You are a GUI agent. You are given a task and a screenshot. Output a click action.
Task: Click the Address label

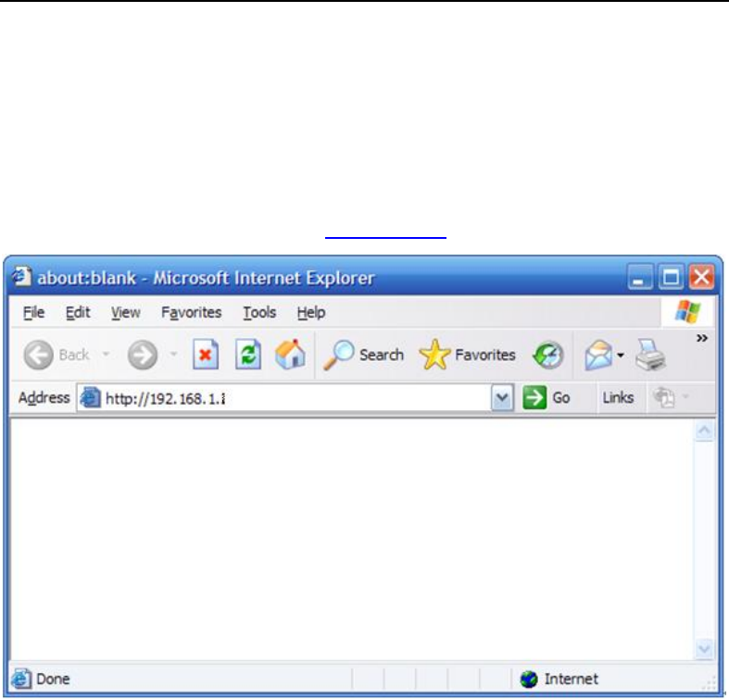point(44,398)
